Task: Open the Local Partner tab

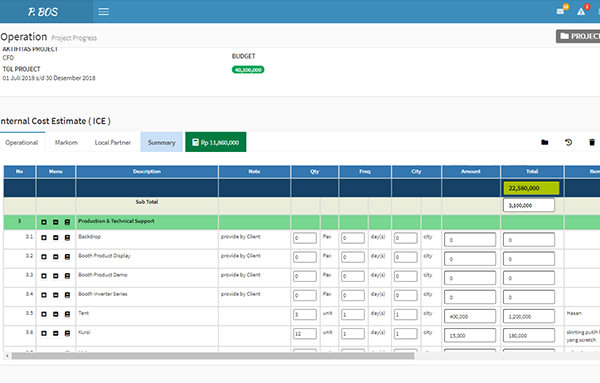Action: pos(112,142)
